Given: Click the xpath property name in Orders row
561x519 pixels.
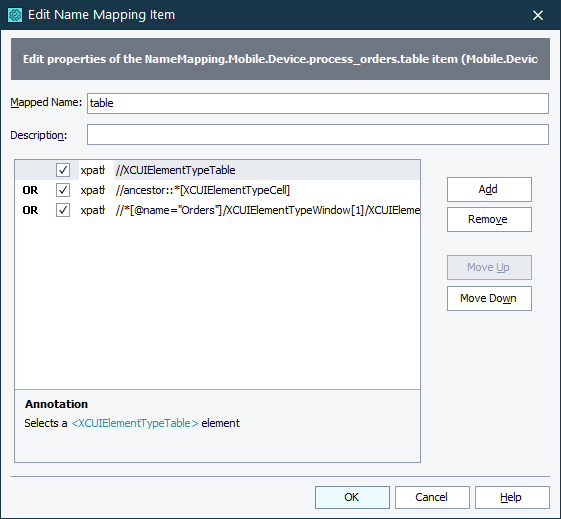Looking at the screenshot, I should [92, 210].
